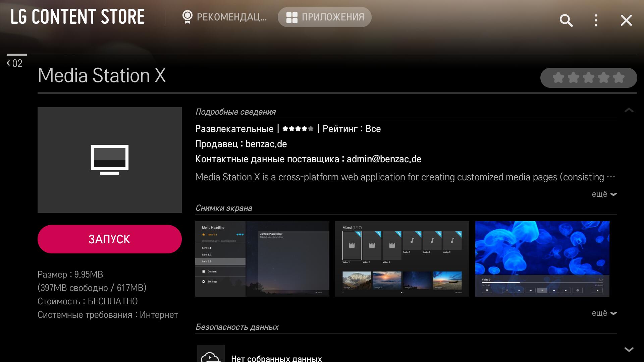Open the Menu Headline screenshot thumbnail

point(262,259)
